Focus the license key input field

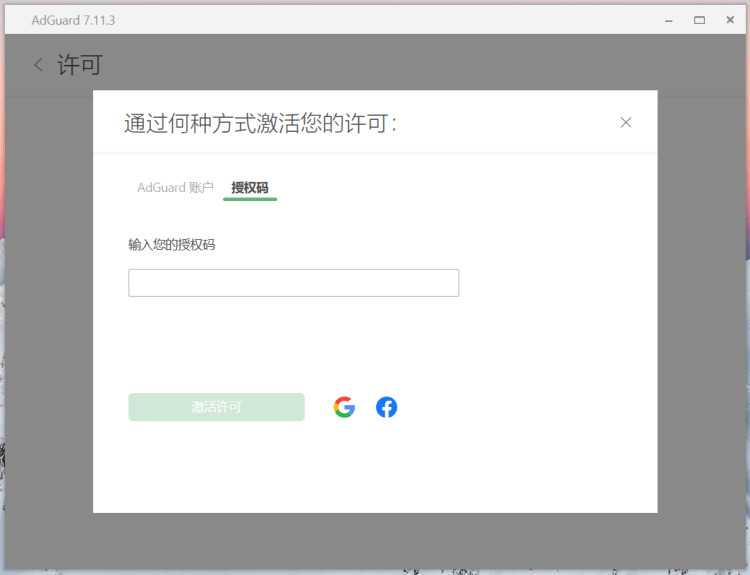click(x=294, y=283)
